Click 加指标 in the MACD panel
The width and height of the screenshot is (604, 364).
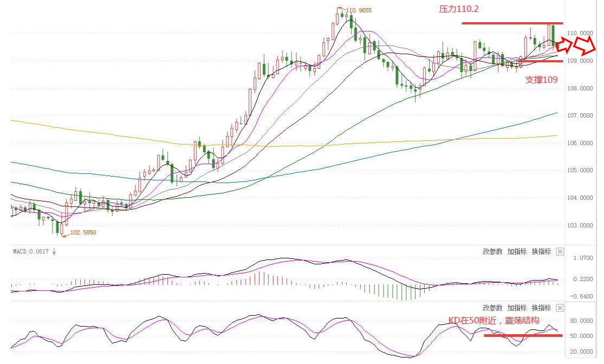[x=517, y=252]
